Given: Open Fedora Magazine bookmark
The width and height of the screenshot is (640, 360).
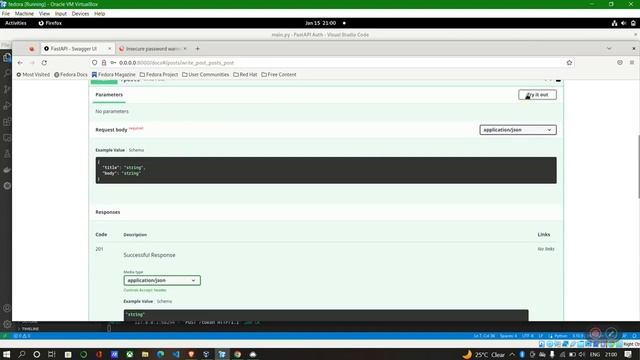Looking at the screenshot, I should 113,75.
